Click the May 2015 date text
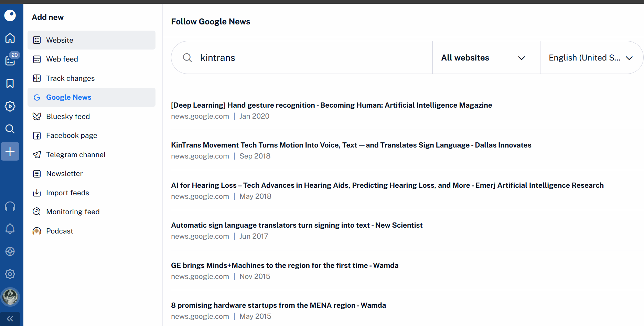Screen dimensions: 644x326 (255, 316)
